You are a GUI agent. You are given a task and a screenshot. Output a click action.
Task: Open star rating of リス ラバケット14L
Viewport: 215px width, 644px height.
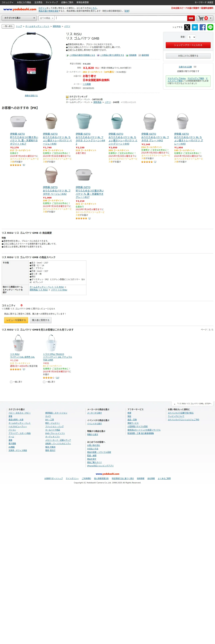click(x=16, y=369)
